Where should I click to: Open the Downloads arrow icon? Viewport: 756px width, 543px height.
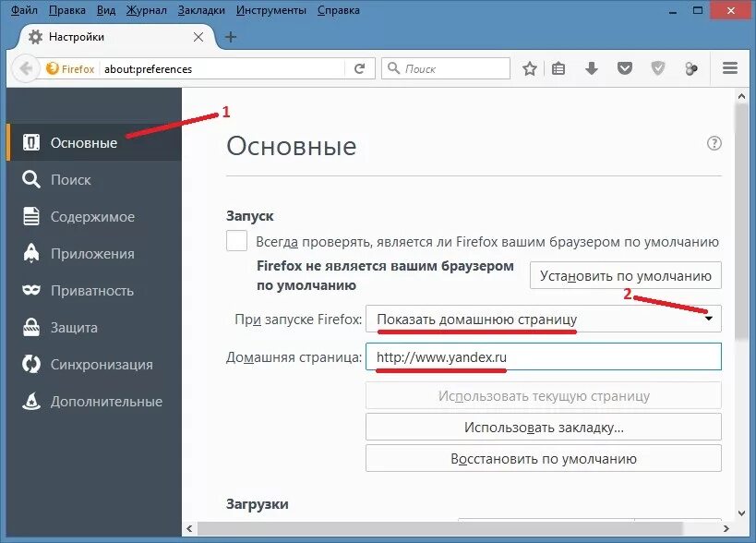[591, 67]
